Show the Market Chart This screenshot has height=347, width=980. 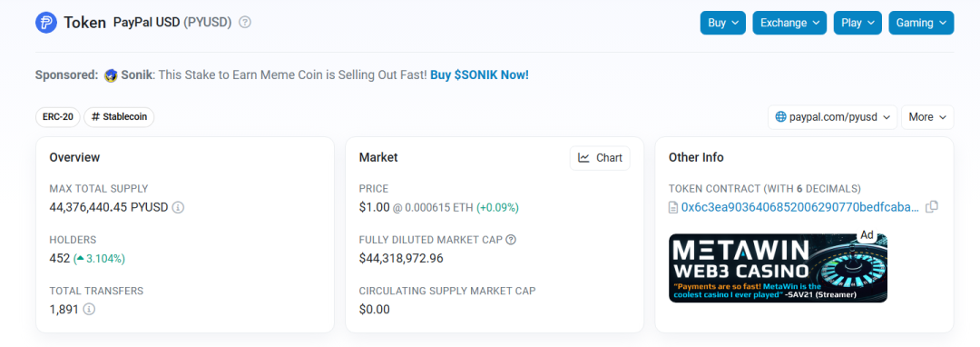(600, 158)
